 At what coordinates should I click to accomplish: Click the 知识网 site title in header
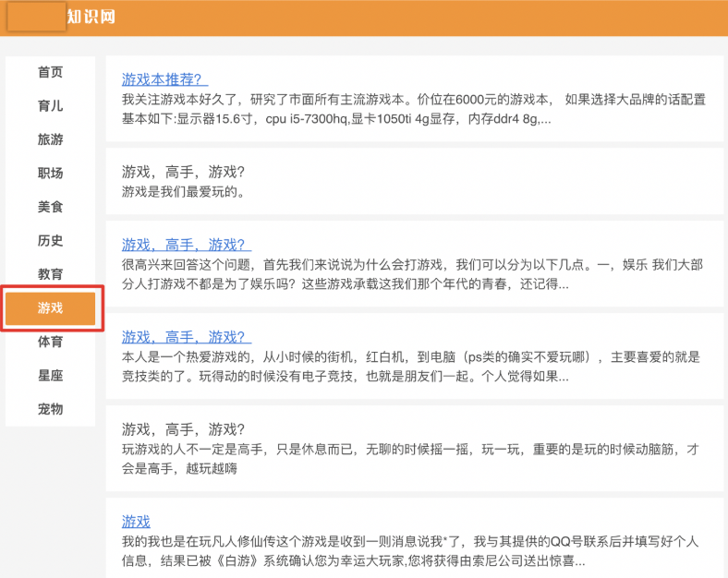91,17
